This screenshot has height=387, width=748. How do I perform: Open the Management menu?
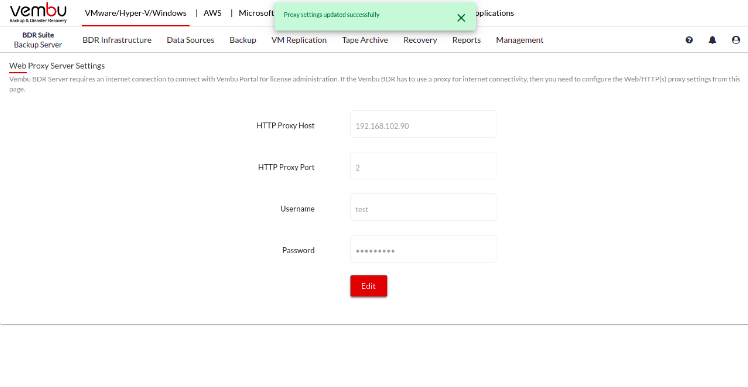519,40
